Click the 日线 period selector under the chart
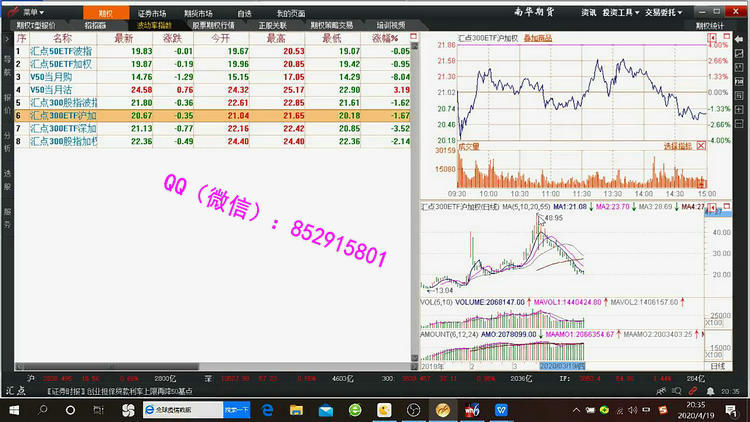The width and height of the screenshot is (750, 422). 719,367
